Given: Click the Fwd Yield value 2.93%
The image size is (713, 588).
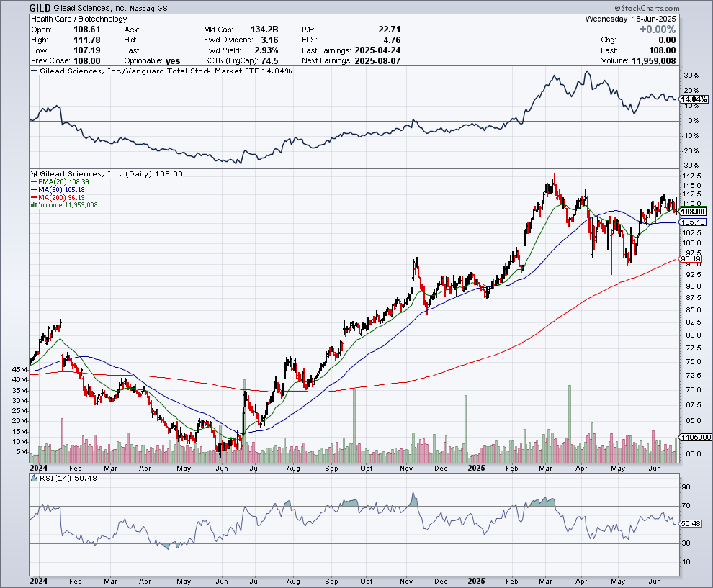Looking at the screenshot, I should 266,50.
